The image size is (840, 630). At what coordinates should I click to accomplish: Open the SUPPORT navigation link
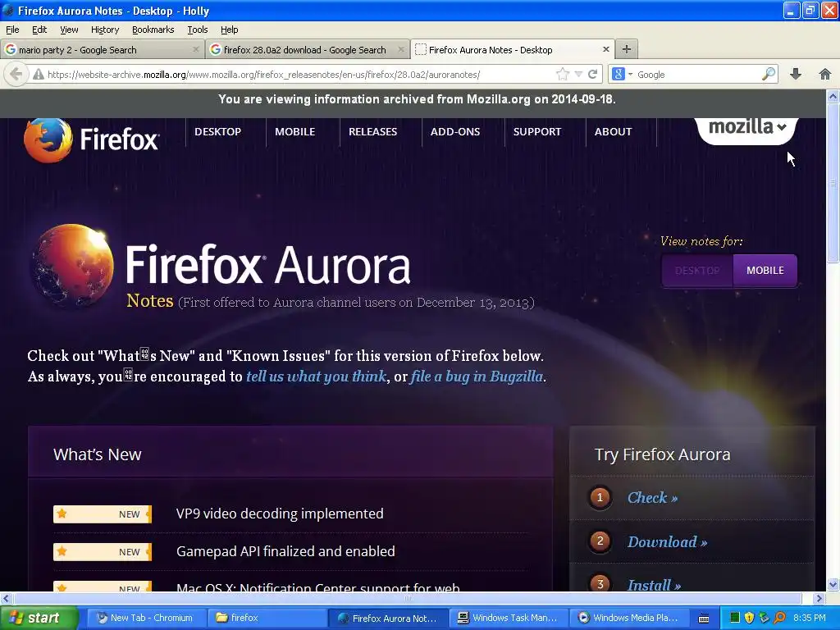536,131
